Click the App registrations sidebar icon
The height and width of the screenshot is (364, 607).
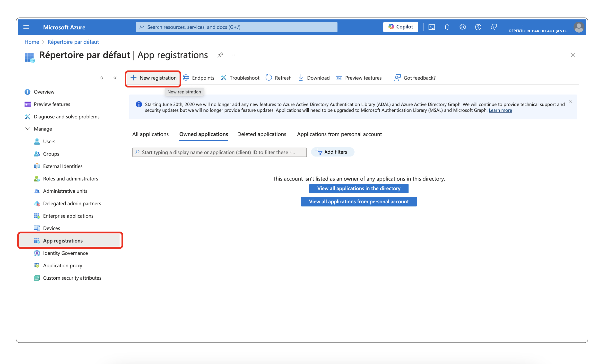(x=37, y=240)
